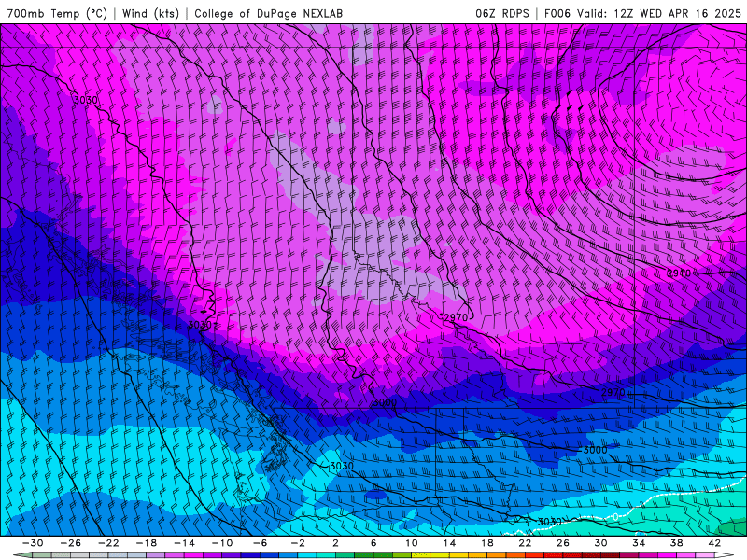Click the -18 colorbar tick label

pos(147,543)
